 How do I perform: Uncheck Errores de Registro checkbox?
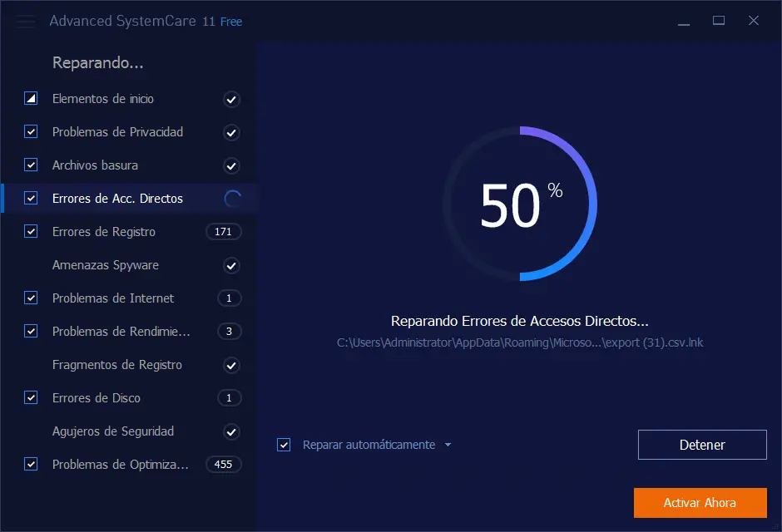pos(31,231)
